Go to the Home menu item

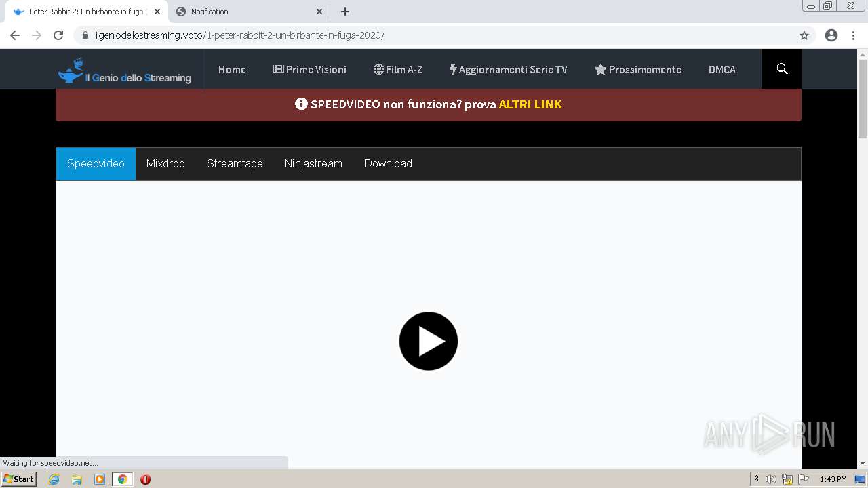(x=232, y=69)
